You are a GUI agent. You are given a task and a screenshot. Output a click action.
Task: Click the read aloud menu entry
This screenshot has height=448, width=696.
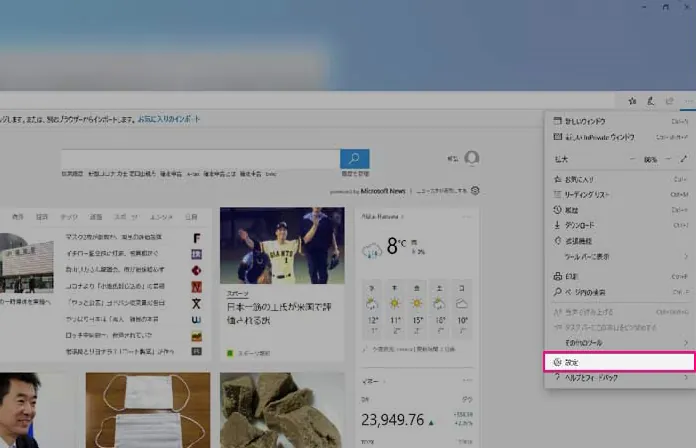(x=620, y=312)
